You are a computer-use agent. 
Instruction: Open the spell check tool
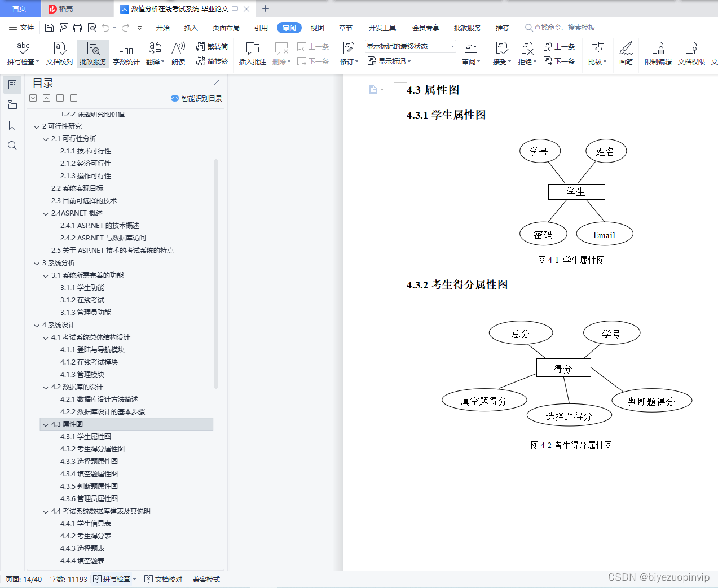(23, 53)
